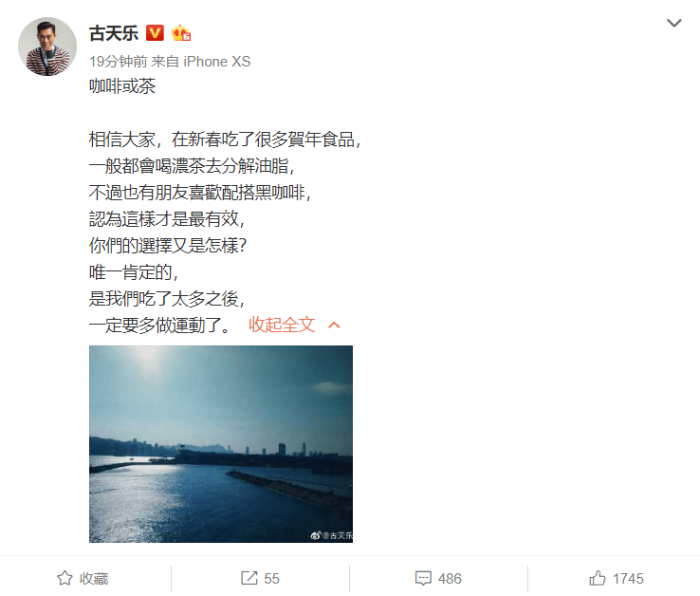This screenshot has height=596, width=700.
Task: Open the harbor photo thumbnail
Action: tap(221, 444)
